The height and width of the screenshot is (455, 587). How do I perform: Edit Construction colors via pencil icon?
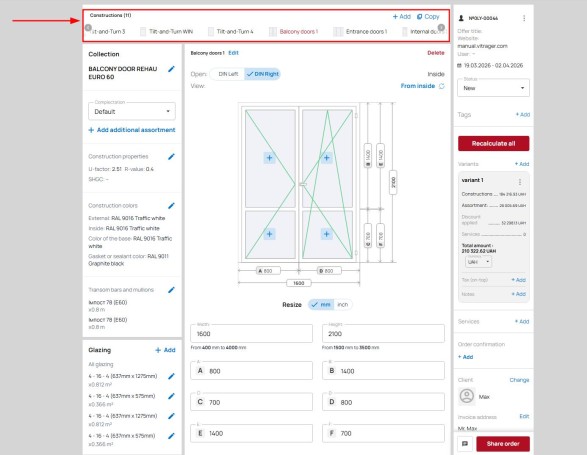coord(171,206)
